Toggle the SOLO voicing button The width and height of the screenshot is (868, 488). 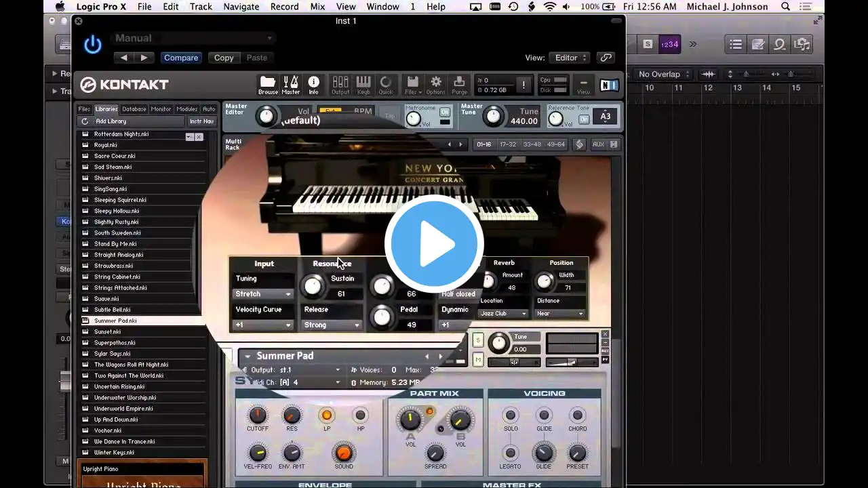pyautogui.click(x=511, y=415)
